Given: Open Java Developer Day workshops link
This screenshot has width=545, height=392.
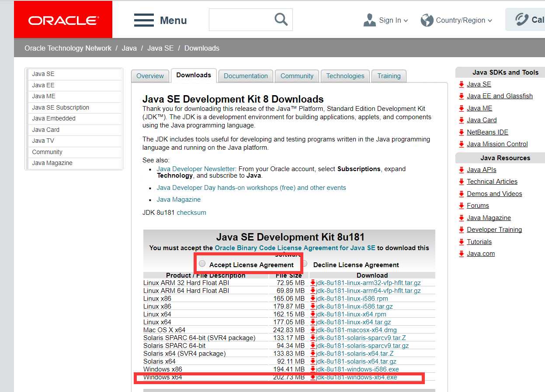Looking at the screenshot, I should (x=251, y=188).
